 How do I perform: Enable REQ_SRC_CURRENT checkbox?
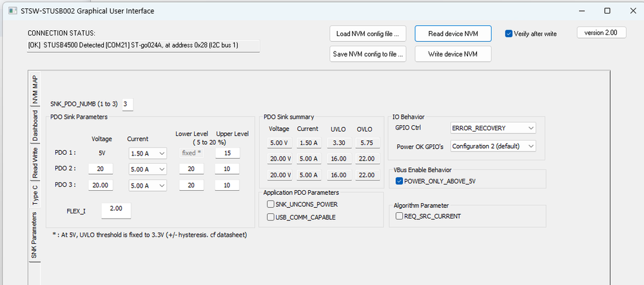399,216
